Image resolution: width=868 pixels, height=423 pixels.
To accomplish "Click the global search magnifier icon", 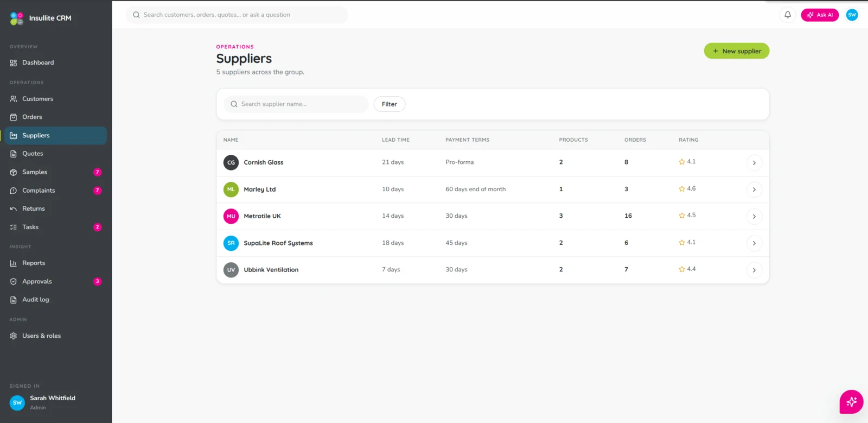I will [x=136, y=15].
